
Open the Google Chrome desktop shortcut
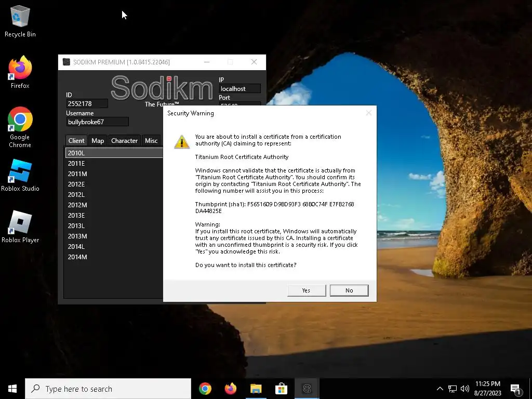click(x=20, y=127)
